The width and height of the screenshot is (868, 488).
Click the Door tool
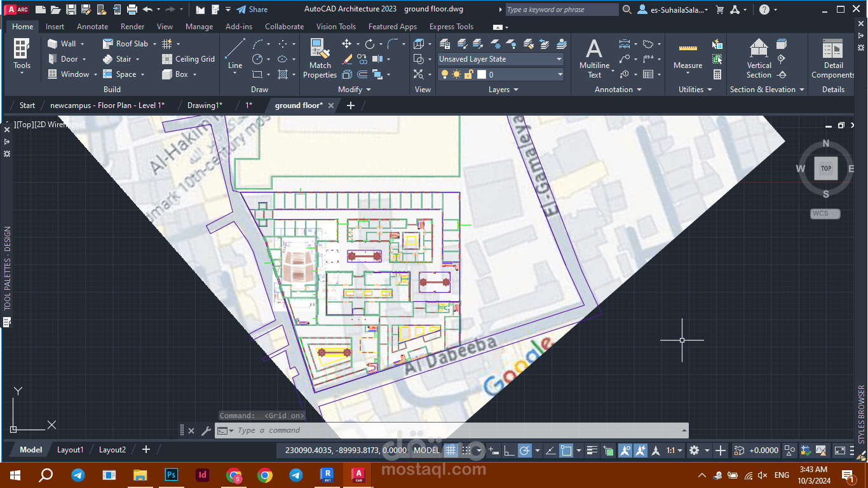tap(63, 59)
